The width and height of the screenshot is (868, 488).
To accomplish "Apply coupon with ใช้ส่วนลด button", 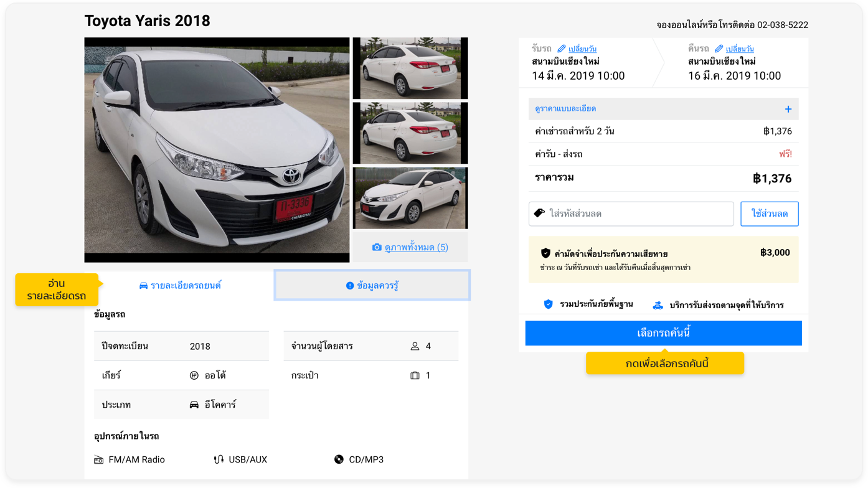I will pyautogui.click(x=770, y=213).
